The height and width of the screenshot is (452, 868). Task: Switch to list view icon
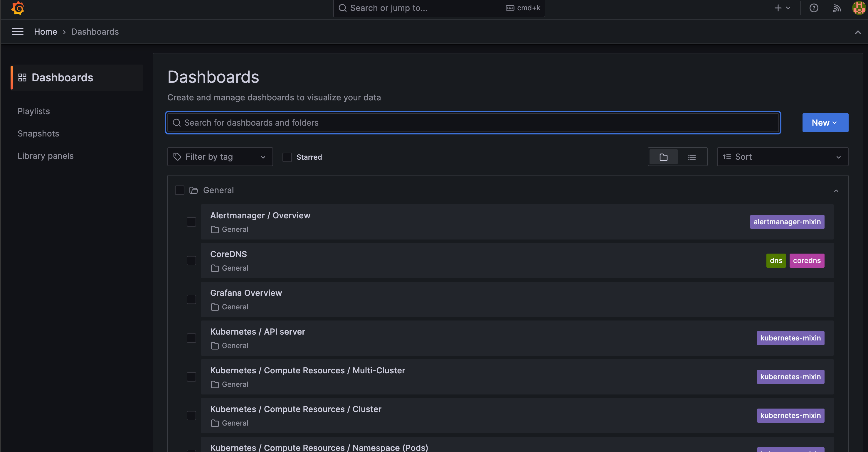pyautogui.click(x=692, y=157)
